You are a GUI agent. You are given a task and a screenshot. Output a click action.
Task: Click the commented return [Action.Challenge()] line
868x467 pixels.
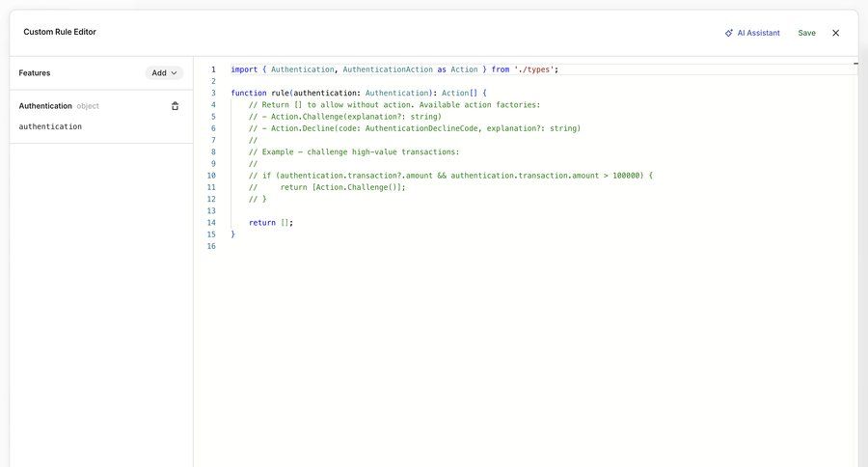click(327, 187)
